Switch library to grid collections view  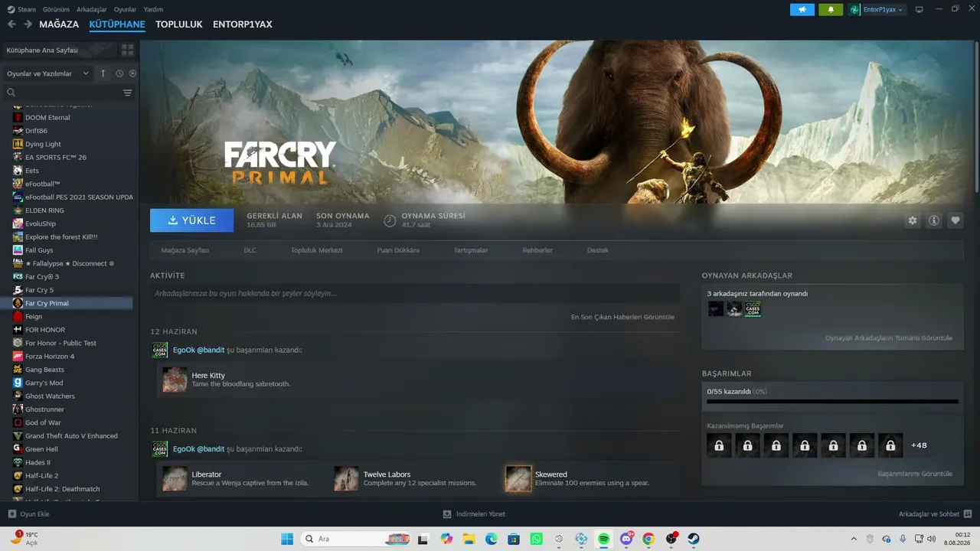(127, 50)
